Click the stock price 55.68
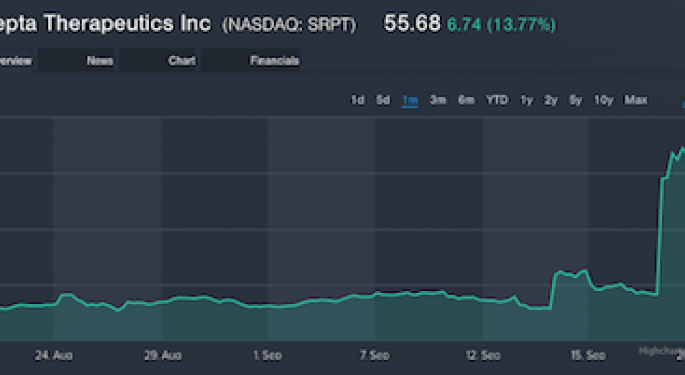 412,24
